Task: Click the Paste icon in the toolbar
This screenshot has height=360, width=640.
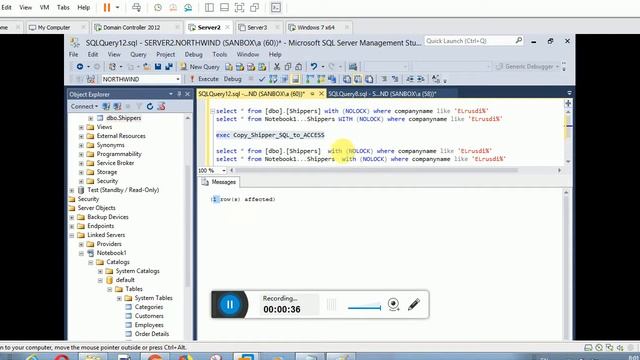Action: (298, 67)
